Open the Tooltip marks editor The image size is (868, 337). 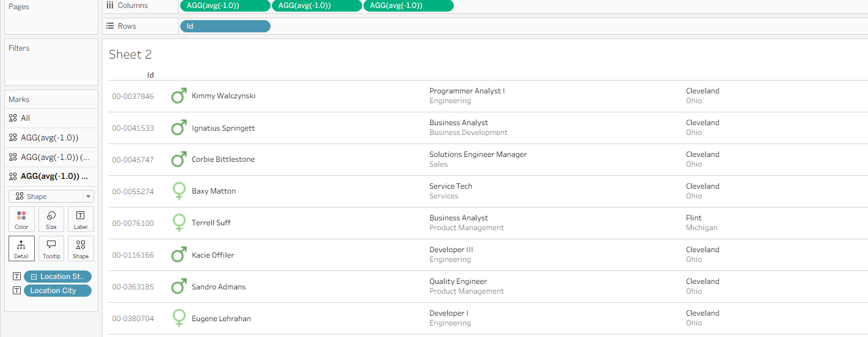(x=51, y=248)
